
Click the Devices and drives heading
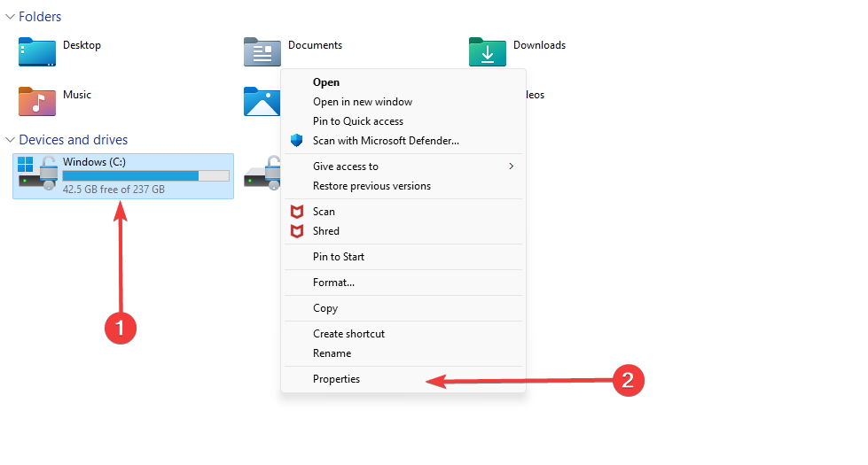[73, 139]
